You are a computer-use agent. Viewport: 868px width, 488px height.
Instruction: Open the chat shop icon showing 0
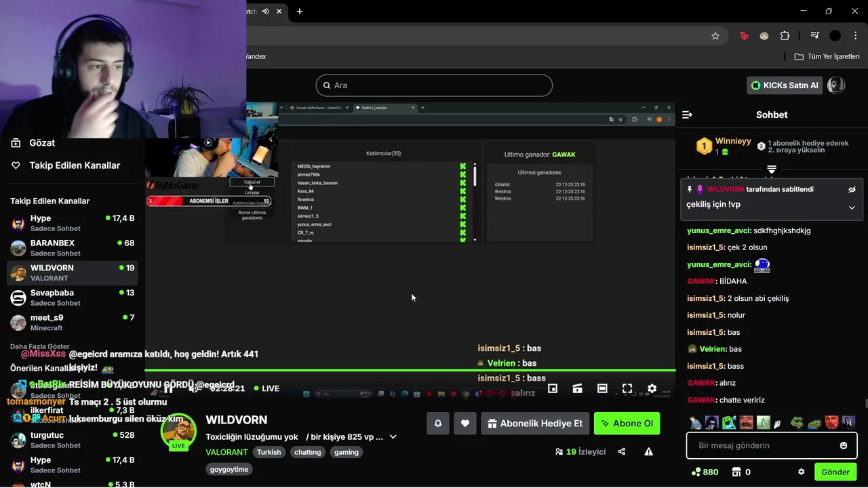coord(741,472)
